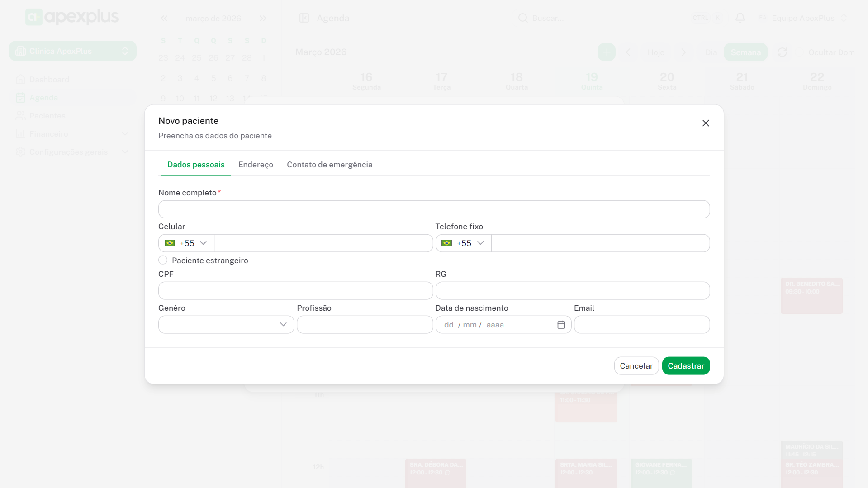Select the Paciente estrangeiro radio option
This screenshot has width=868, height=488.
click(x=163, y=260)
